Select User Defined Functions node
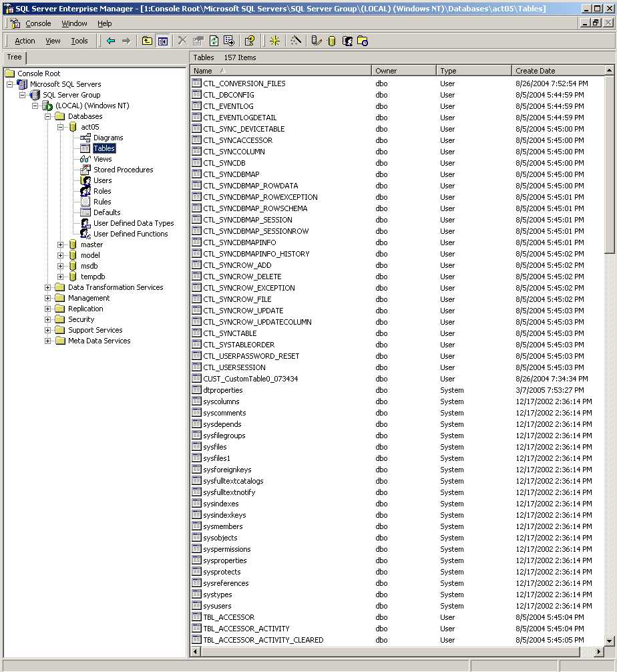 point(131,234)
